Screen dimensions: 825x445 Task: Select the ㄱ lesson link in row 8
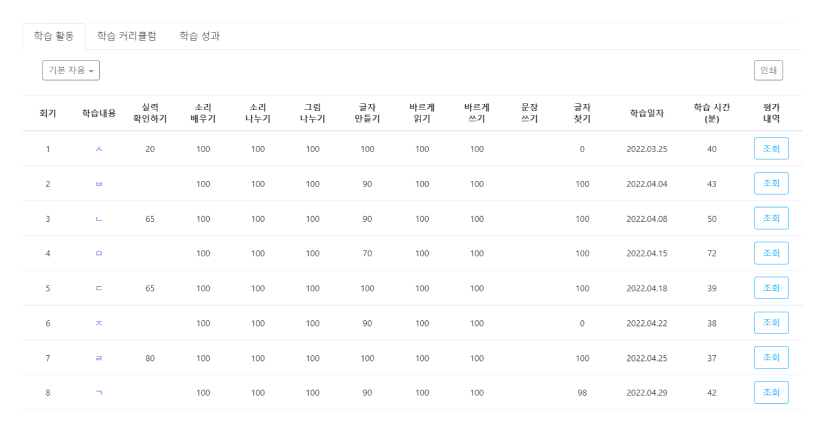pos(99,393)
